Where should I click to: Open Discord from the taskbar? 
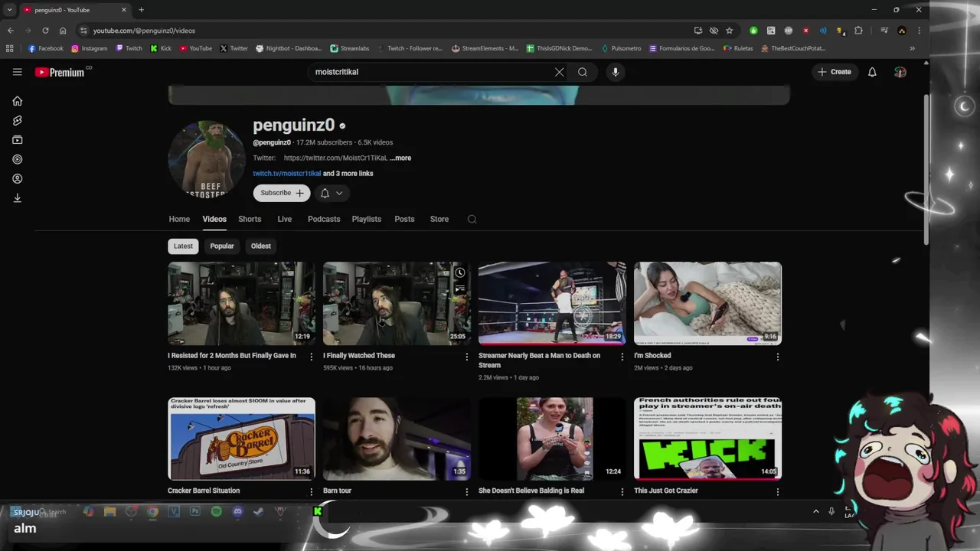pyautogui.click(x=238, y=511)
